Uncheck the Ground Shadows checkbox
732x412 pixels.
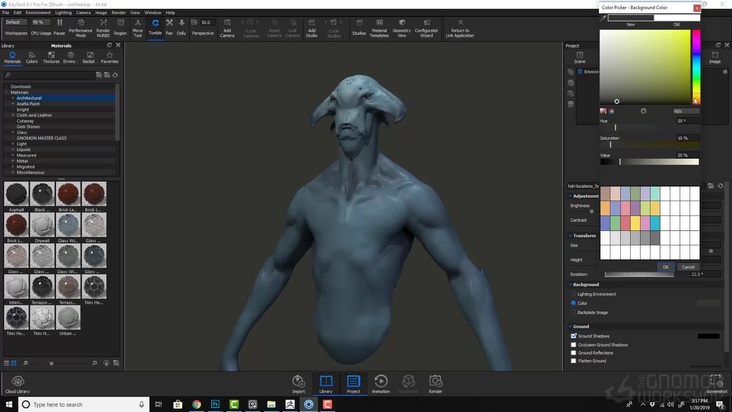[x=573, y=336]
